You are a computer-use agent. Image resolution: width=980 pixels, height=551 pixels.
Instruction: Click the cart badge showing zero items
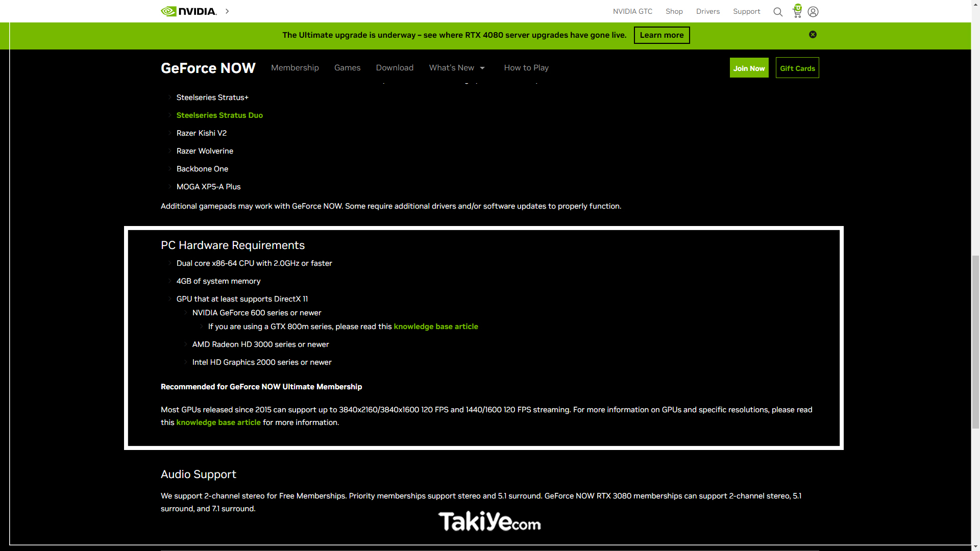tap(797, 7)
